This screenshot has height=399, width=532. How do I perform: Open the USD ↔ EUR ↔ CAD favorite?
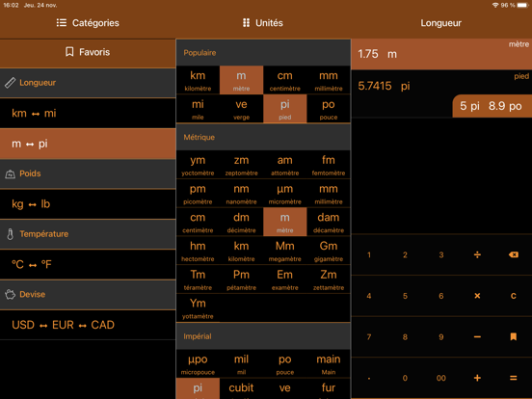88,325
